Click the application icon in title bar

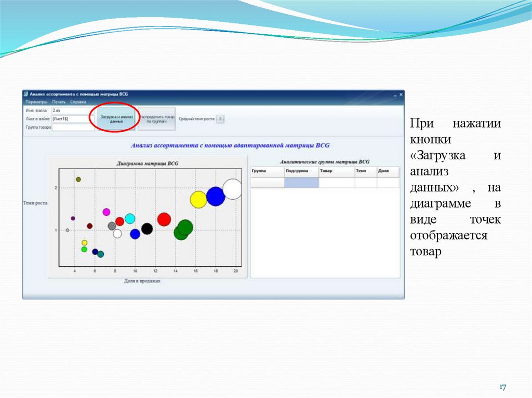click(x=26, y=94)
